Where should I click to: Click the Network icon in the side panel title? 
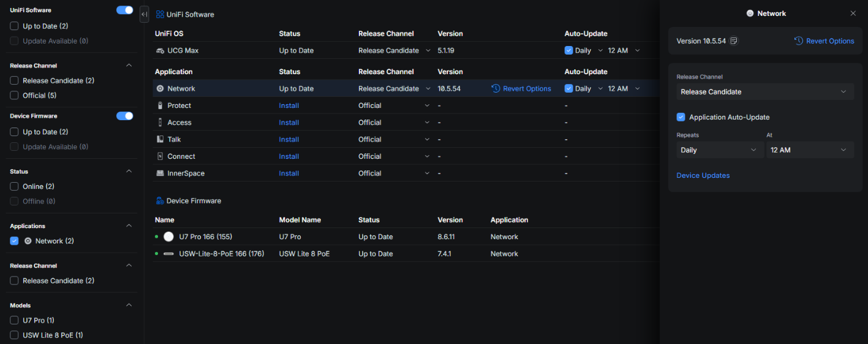(750, 13)
